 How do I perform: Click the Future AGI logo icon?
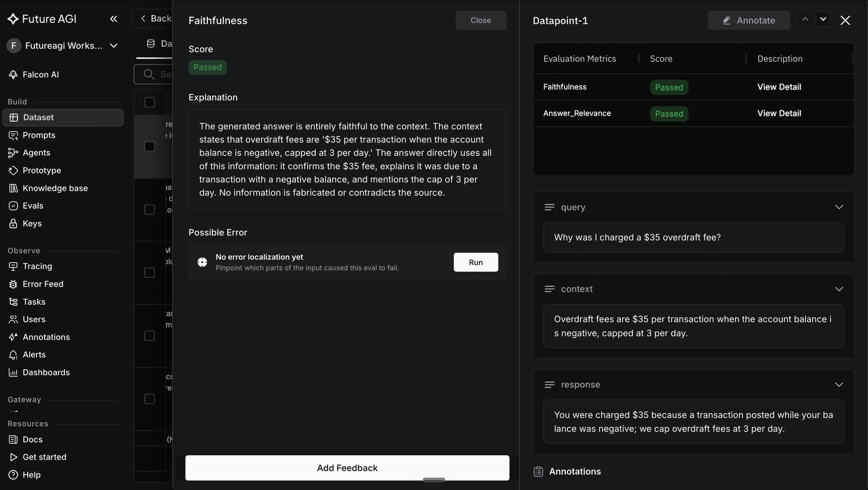click(x=13, y=19)
